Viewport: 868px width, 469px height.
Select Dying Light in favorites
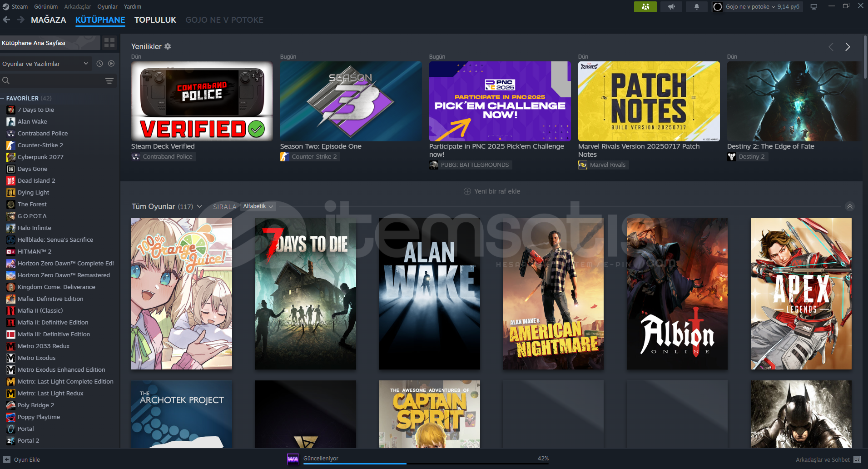coord(59,193)
